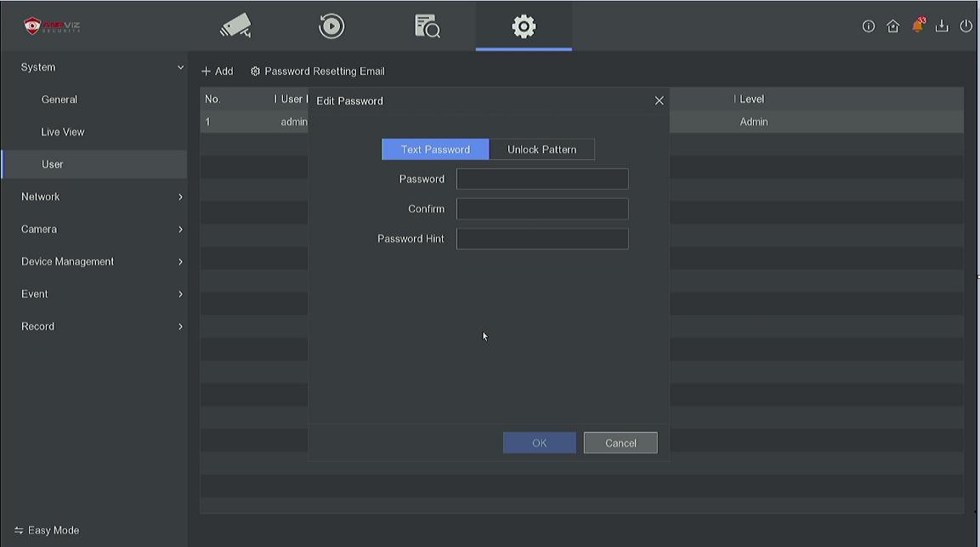Open the home icon
The width and height of the screenshot is (980, 547).
coord(892,26)
